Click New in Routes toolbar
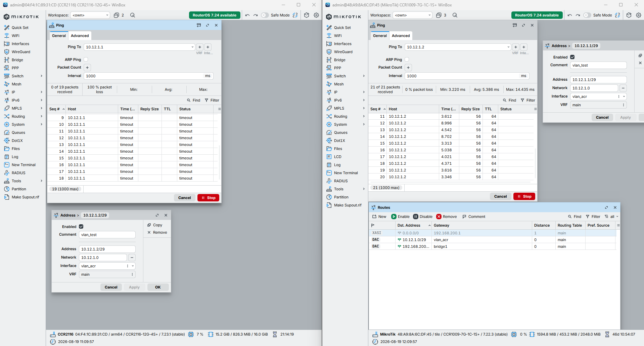The width and height of the screenshot is (644, 346). 379,217
